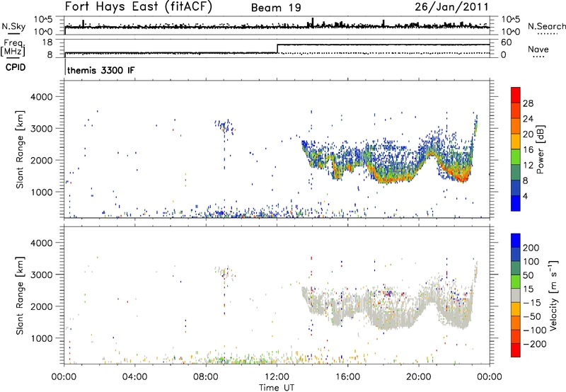Click the '04:00' time tick label
The image size is (566, 392).
[x=134, y=377]
